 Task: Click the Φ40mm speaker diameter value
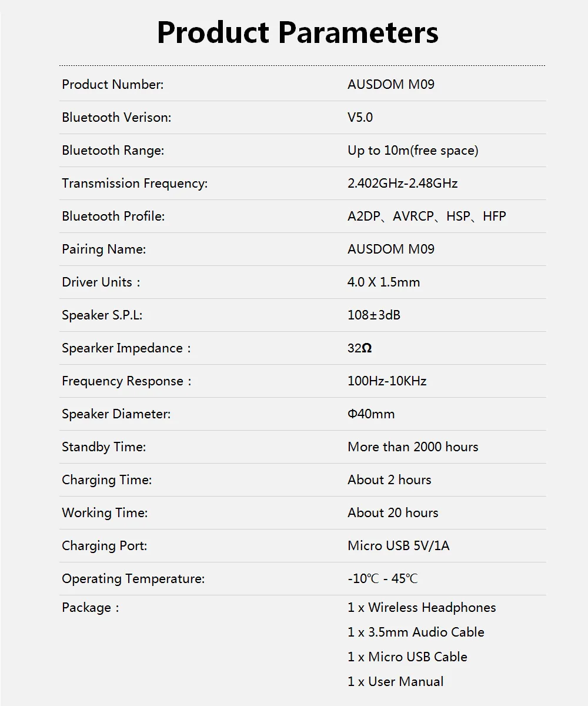pos(371,414)
